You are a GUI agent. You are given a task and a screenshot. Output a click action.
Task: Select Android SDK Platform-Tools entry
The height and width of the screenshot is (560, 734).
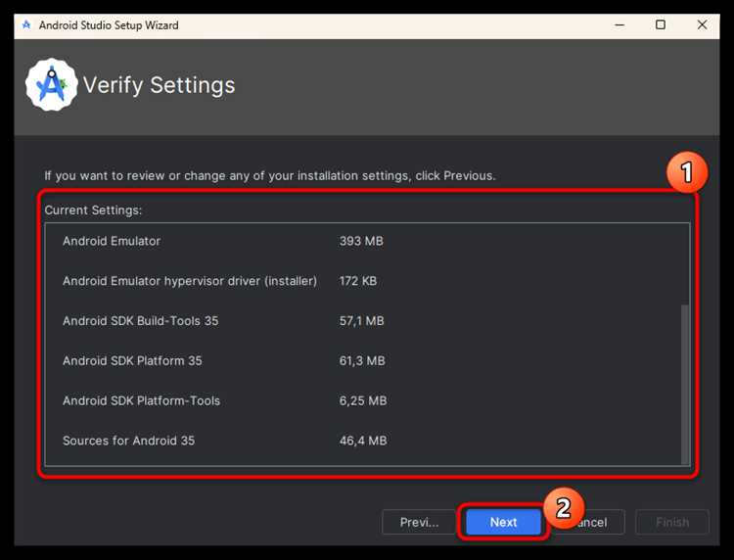[367, 400]
